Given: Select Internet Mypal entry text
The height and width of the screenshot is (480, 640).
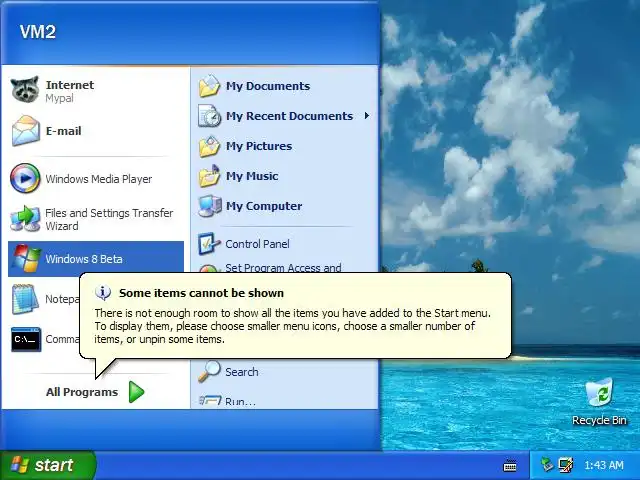Looking at the screenshot, I should click(x=70, y=91).
